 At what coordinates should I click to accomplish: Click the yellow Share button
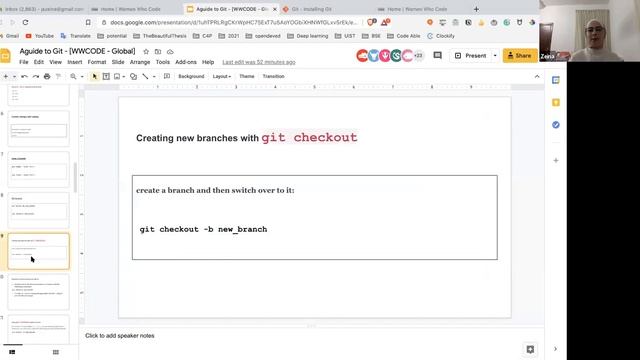pos(520,56)
